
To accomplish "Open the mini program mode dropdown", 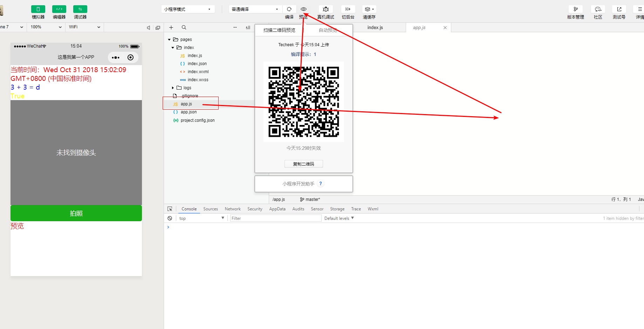I will point(188,9).
